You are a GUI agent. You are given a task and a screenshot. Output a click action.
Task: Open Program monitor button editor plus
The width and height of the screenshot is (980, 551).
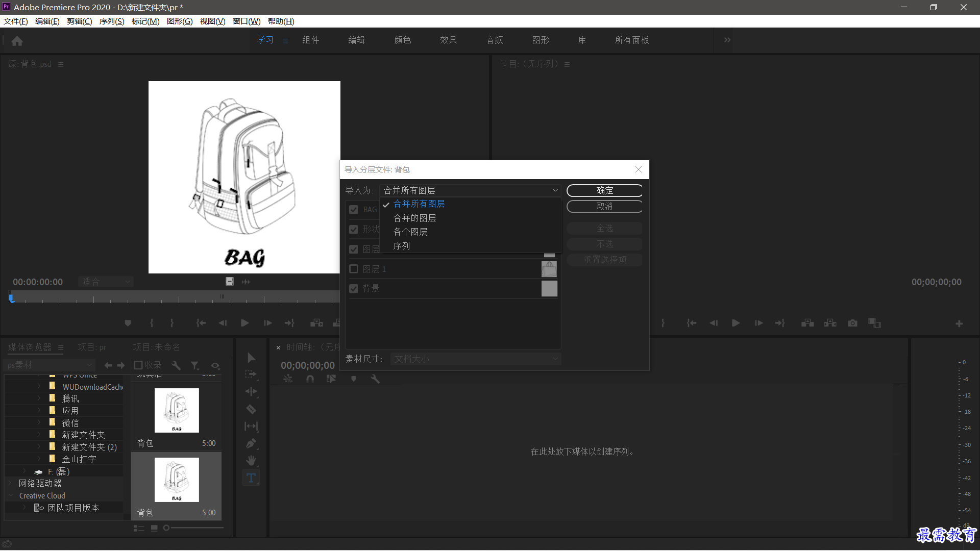[959, 323]
